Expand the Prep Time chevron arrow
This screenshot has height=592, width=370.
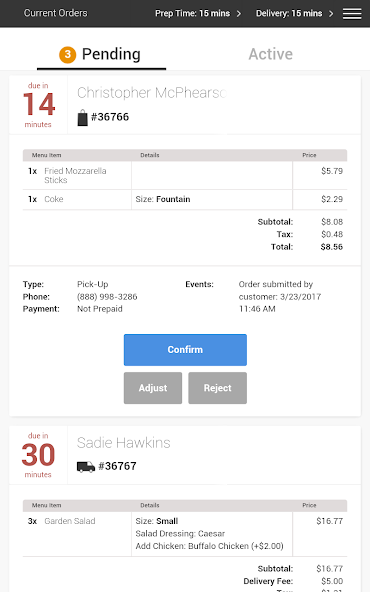[239, 14]
